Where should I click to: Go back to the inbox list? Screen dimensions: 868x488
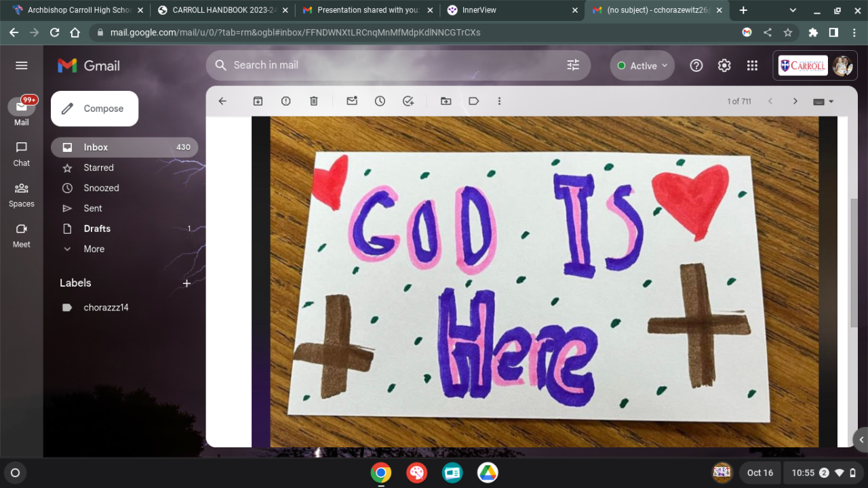point(222,101)
